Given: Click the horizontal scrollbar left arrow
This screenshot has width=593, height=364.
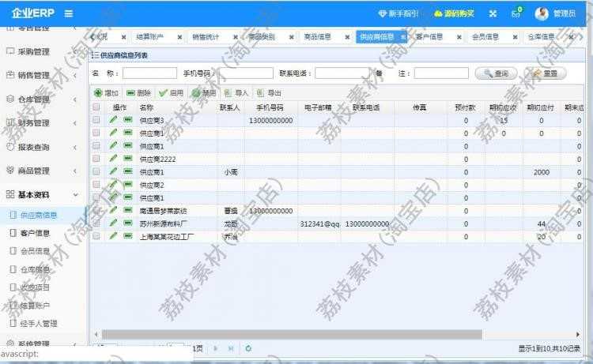Looking at the screenshot, I should coord(96,334).
